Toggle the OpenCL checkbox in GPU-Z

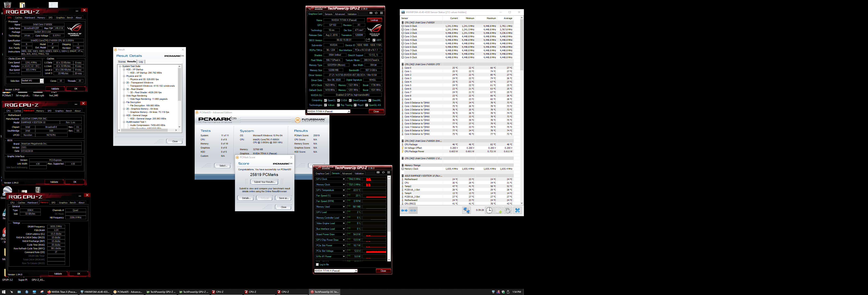click(x=325, y=100)
